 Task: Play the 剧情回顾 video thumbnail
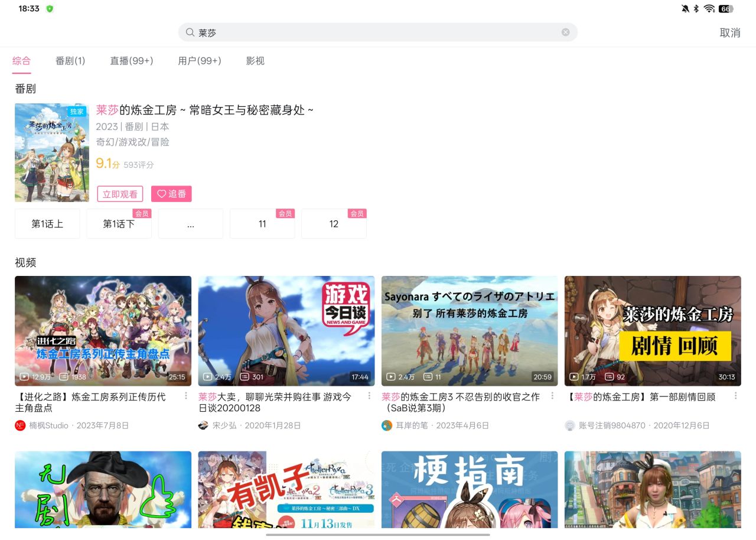click(x=653, y=331)
